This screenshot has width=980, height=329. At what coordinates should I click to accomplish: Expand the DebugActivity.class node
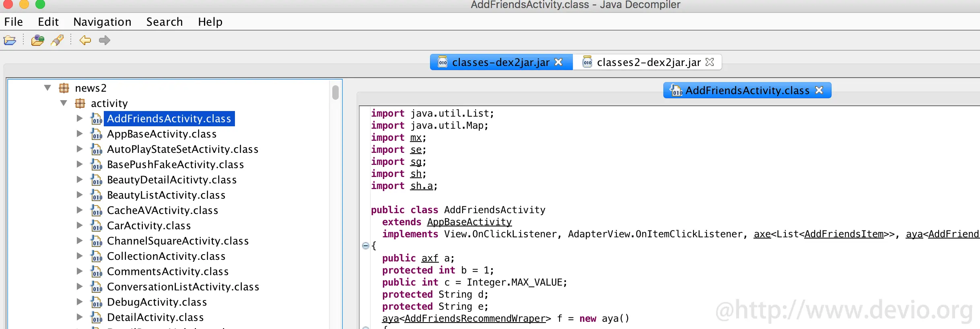click(x=80, y=302)
